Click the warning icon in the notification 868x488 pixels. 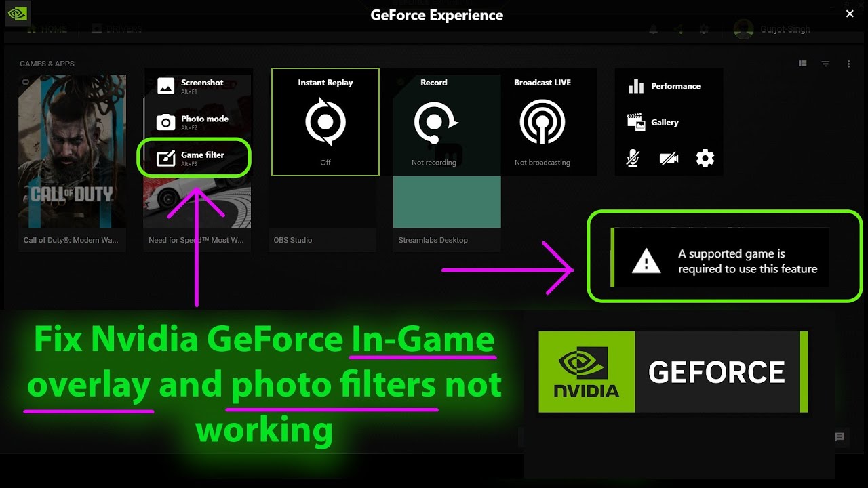pos(646,261)
